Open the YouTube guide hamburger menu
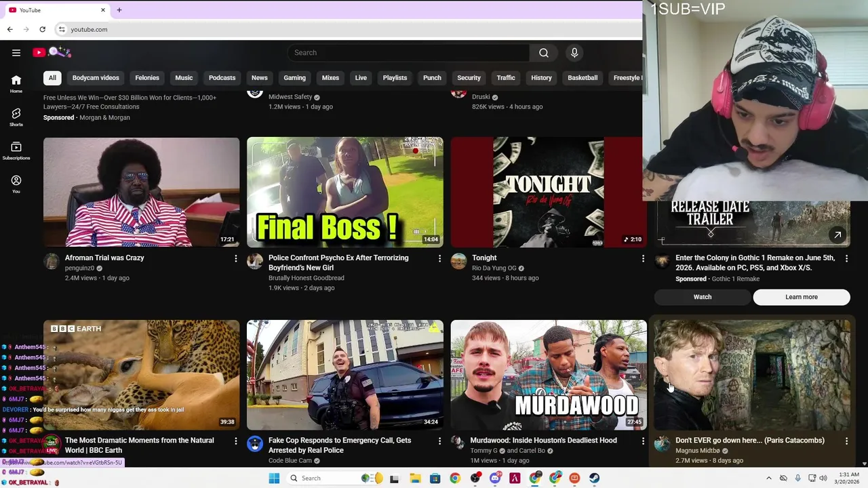Viewport: 868px width, 488px height. point(16,53)
